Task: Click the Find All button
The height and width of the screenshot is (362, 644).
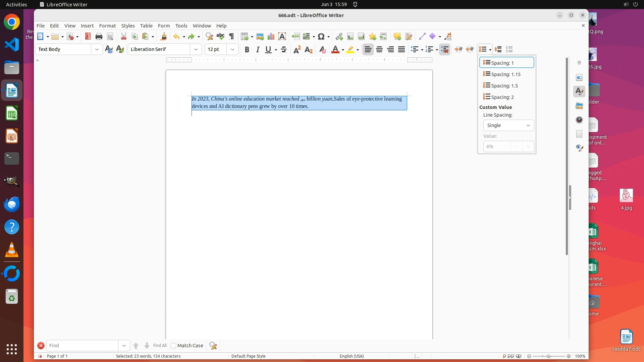Action: [x=160, y=346]
